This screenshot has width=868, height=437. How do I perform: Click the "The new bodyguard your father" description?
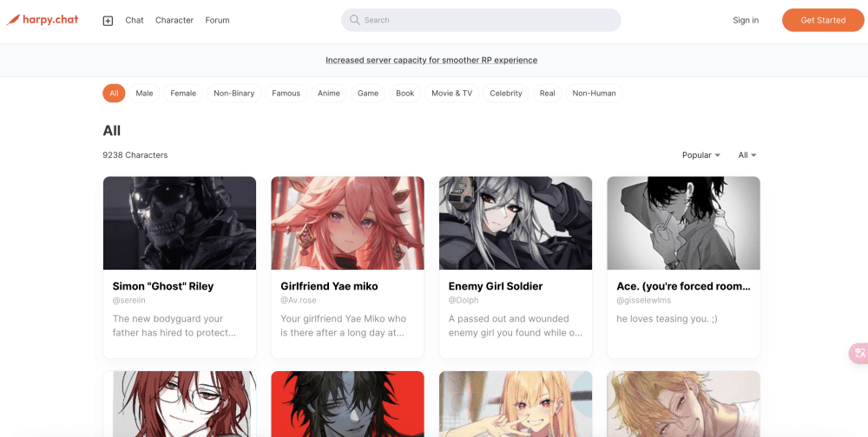pyautogui.click(x=175, y=326)
